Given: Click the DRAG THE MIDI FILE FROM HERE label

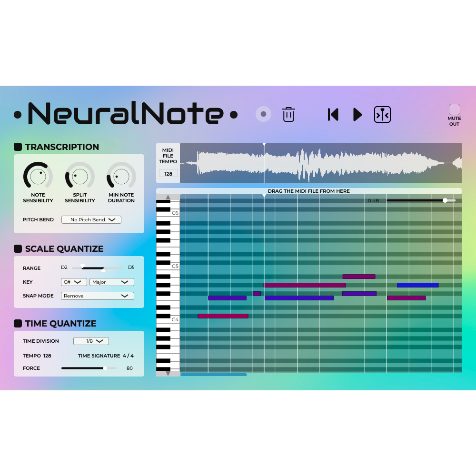Looking at the screenshot, I should 309,191.
